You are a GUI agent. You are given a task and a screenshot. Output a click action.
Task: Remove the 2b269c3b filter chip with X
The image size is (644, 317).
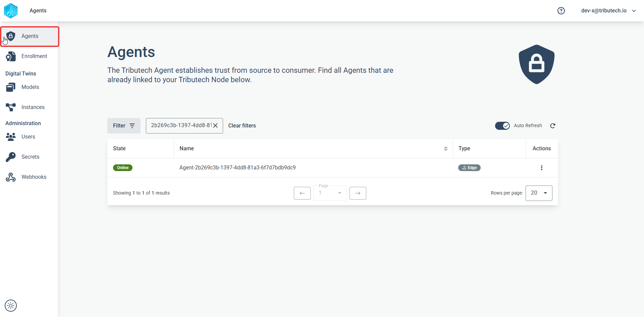tap(215, 125)
